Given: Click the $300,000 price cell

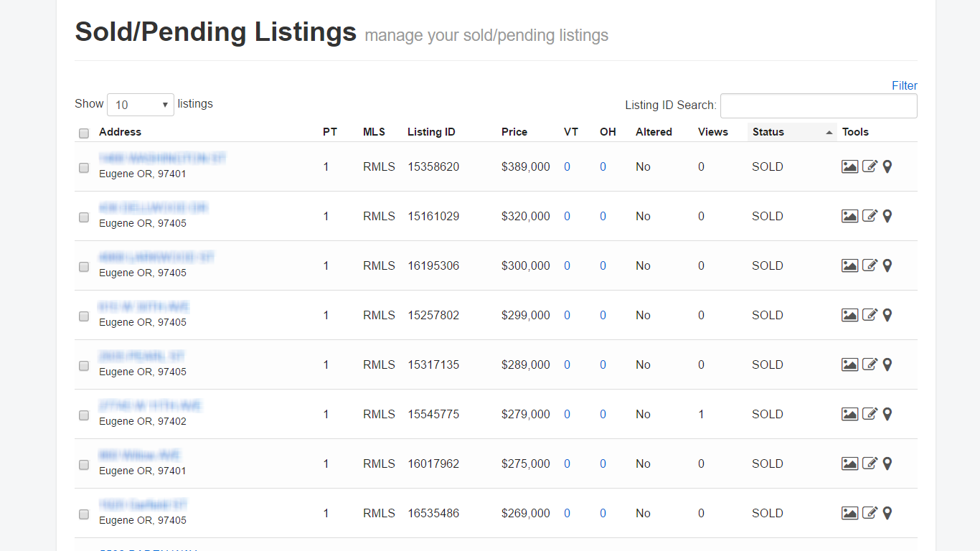Looking at the screenshot, I should click(526, 265).
